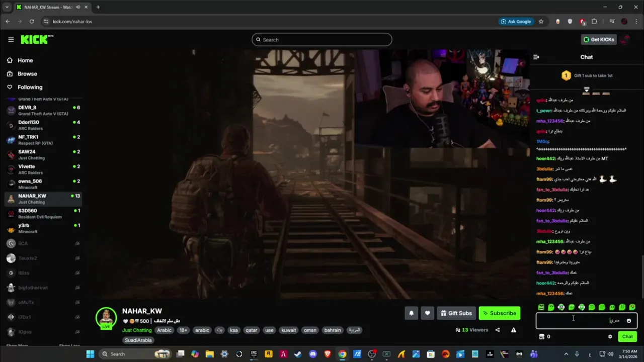Open Brave browser from taskbar
This screenshot has width=644, height=362.
328,354
